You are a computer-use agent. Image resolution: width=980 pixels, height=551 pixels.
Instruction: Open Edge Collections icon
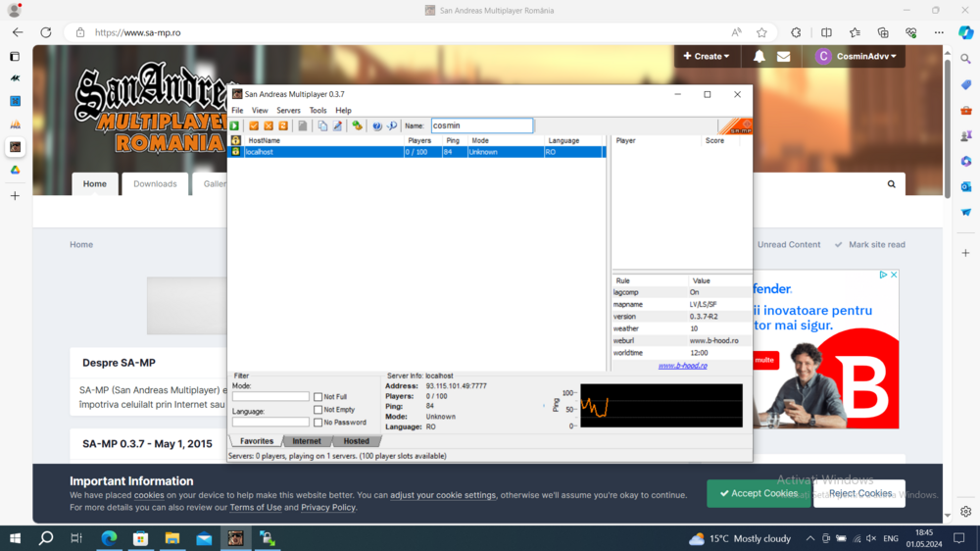(x=883, y=32)
